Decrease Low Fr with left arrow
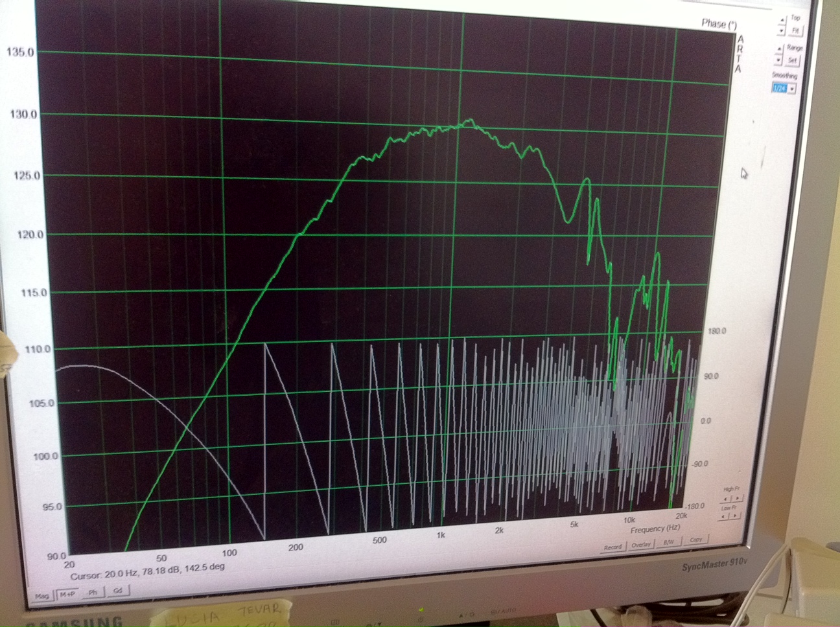This screenshot has width=840, height=627. 723,517
